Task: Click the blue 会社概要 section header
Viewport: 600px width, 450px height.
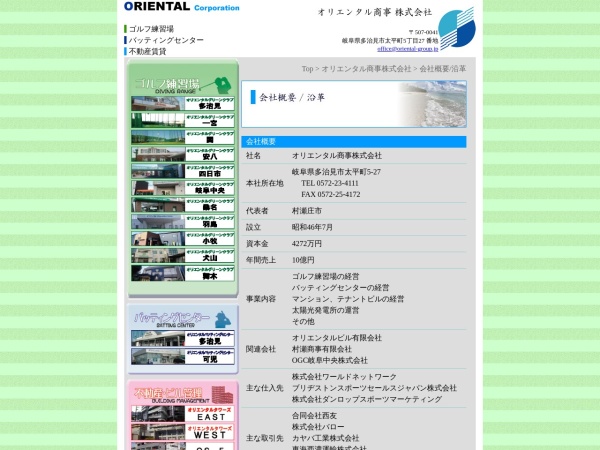Action: pyautogui.click(x=354, y=142)
